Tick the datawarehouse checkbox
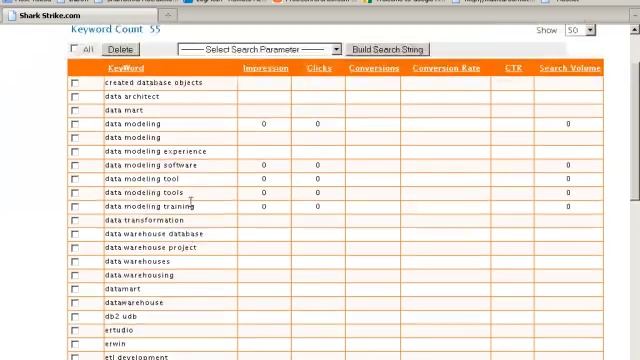The image size is (640, 360). (75, 303)
